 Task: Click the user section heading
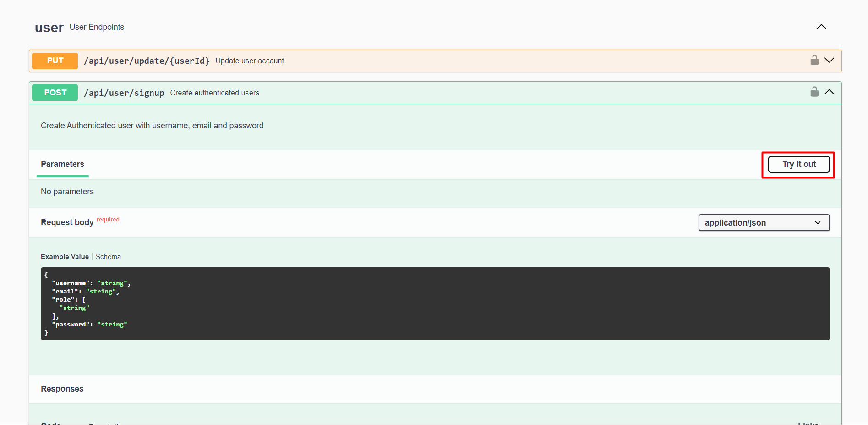point(49,27)
